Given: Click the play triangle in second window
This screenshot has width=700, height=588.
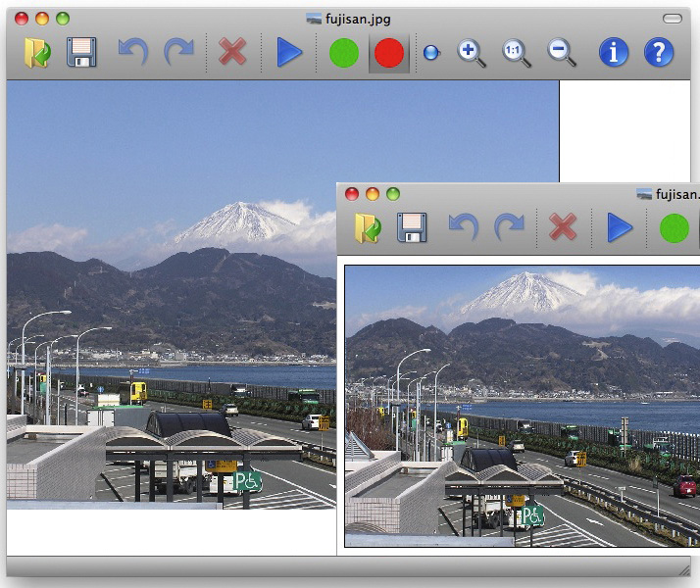Looking at the screenshot, I should (620, 227).
